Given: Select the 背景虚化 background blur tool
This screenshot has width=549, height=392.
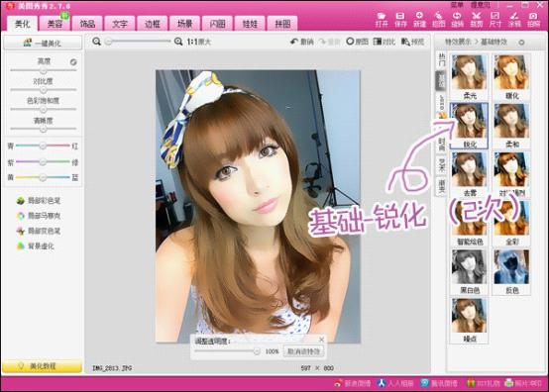Looking at the screenshot, I should tap(36, 245).
